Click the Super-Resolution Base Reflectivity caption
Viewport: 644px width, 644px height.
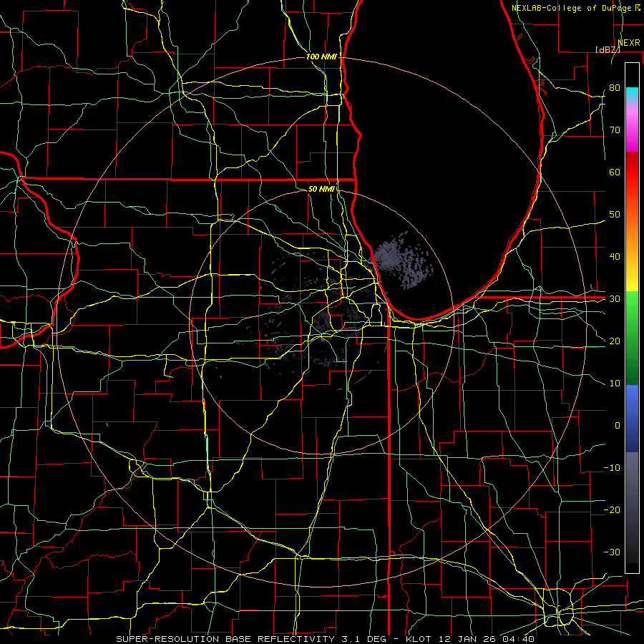[x=325, y=639]
